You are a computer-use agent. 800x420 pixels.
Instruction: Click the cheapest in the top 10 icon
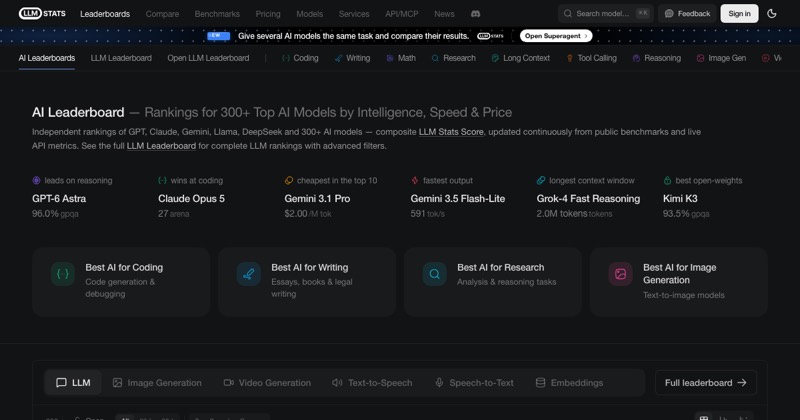(x=289, y=181)
